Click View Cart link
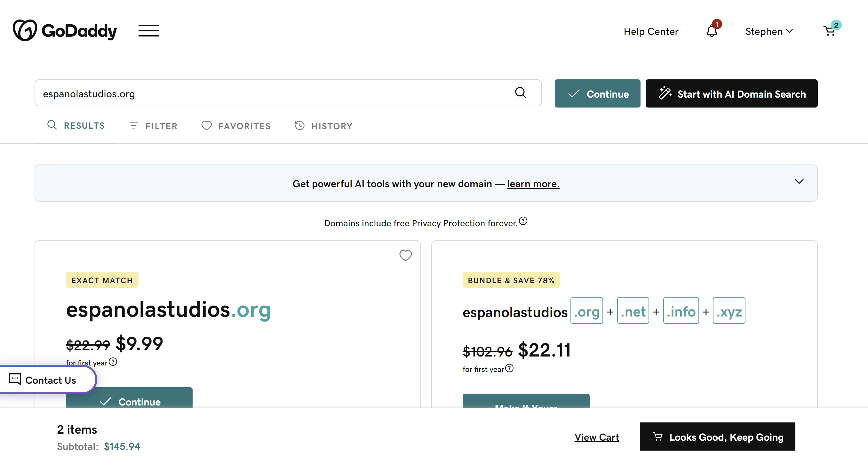 click(x=597, y=437)
